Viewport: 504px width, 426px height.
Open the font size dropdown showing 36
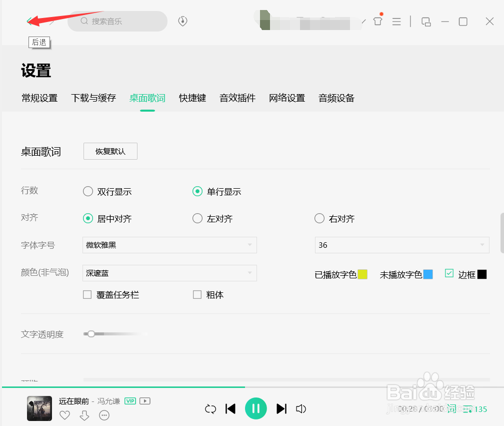click(401, 245)
